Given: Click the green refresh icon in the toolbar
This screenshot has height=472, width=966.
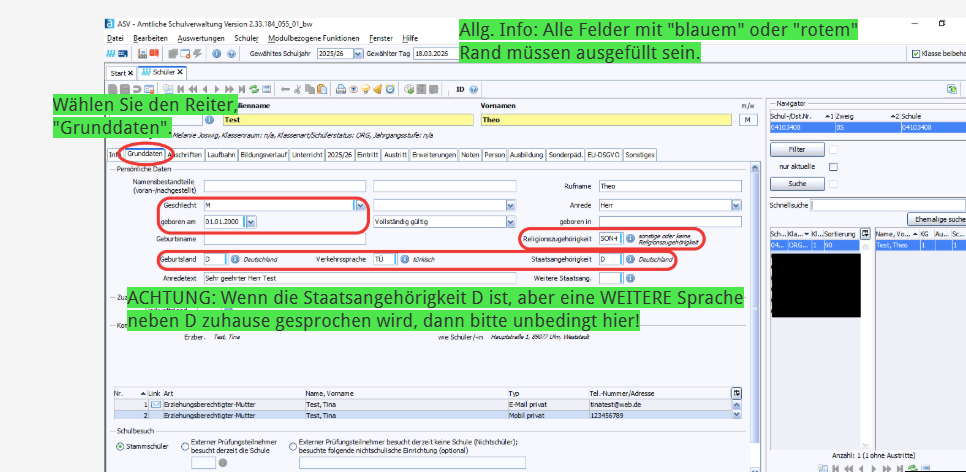Looking at the screenshot, I should 255,89.
